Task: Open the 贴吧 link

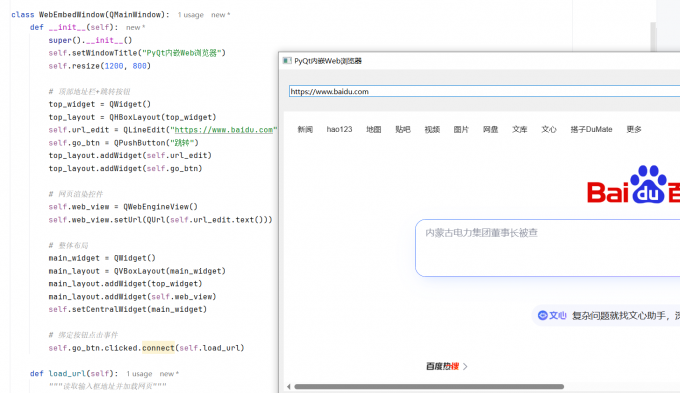Action: click(402, 129)
